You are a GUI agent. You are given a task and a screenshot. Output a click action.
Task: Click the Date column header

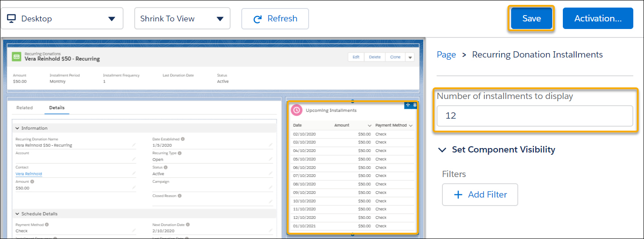click(x=297, y=125)
